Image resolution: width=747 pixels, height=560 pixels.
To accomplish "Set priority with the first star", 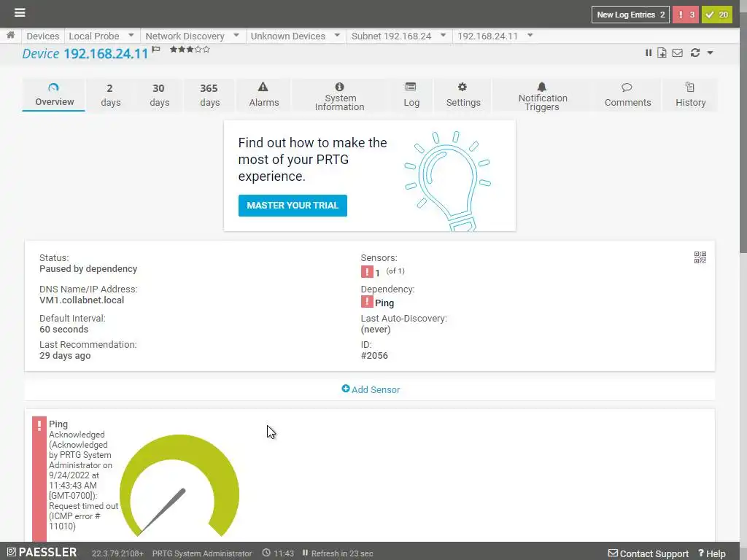I will click(174, 49).
